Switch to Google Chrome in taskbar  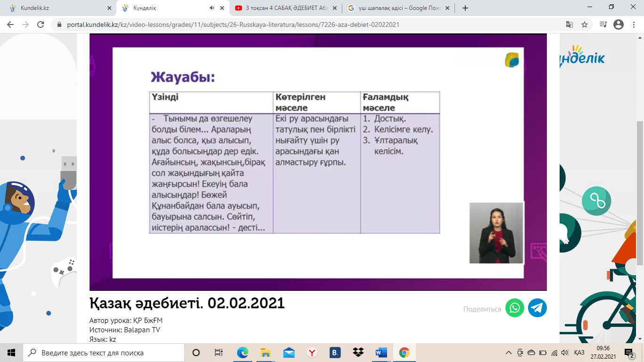tap(404, 353)
